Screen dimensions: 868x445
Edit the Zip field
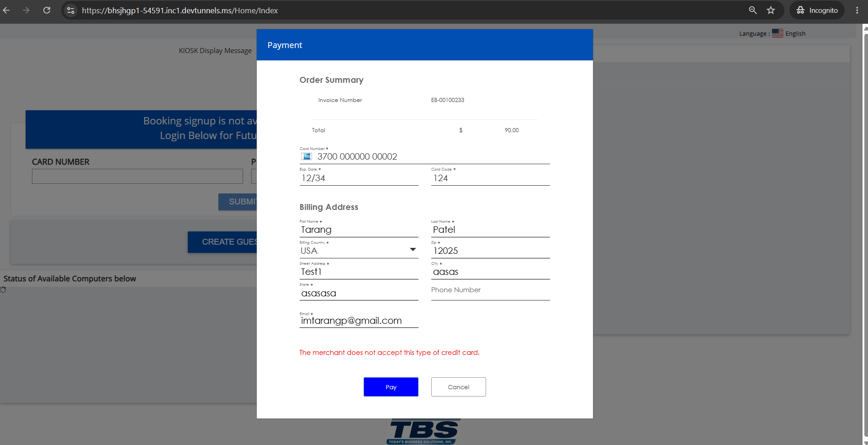(491, 251)
